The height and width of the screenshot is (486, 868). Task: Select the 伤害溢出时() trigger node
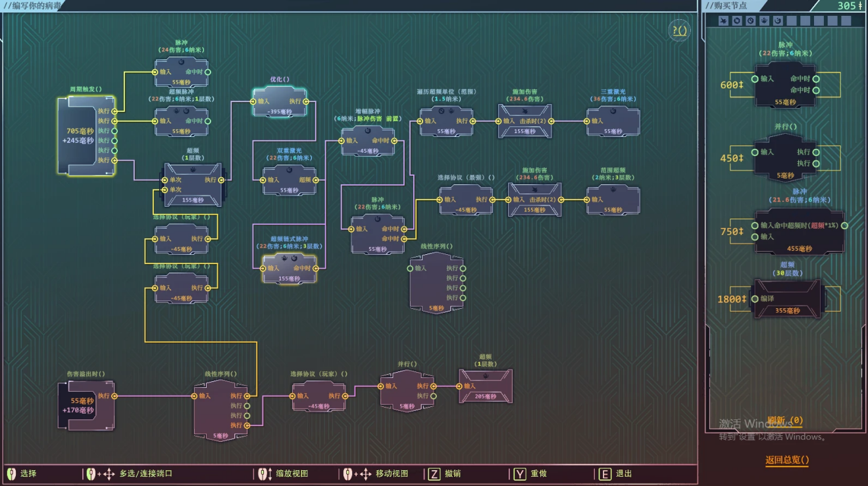(x=86, y=405)
